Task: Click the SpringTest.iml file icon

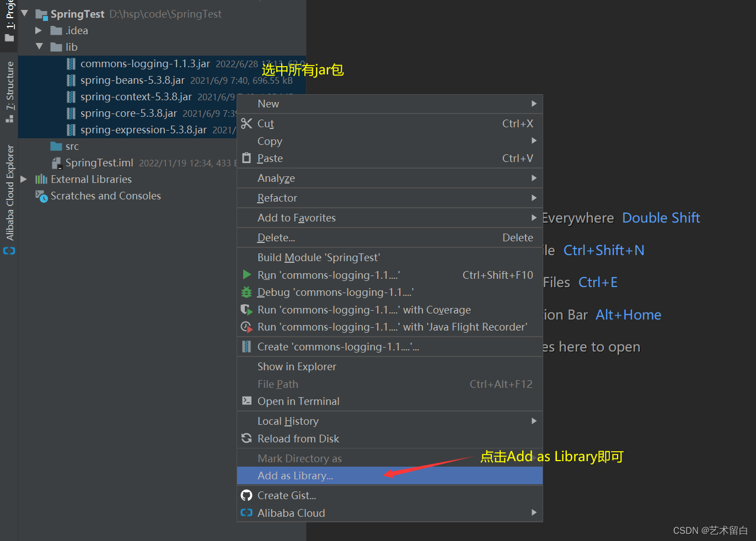Action: point(56,163)
